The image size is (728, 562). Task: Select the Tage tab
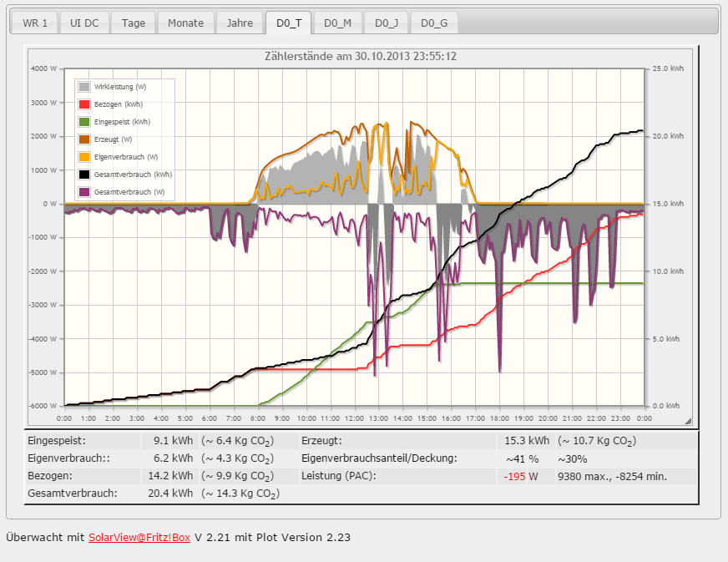pos(134,23)
